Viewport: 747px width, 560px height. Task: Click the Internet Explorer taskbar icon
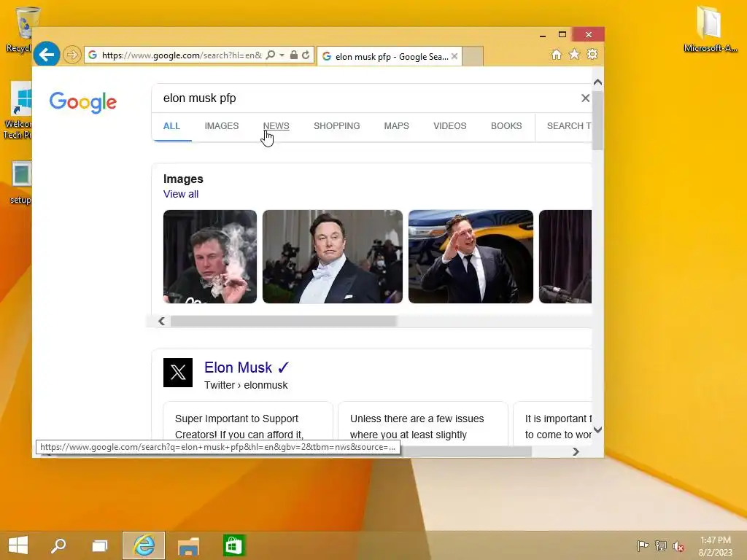144,545
